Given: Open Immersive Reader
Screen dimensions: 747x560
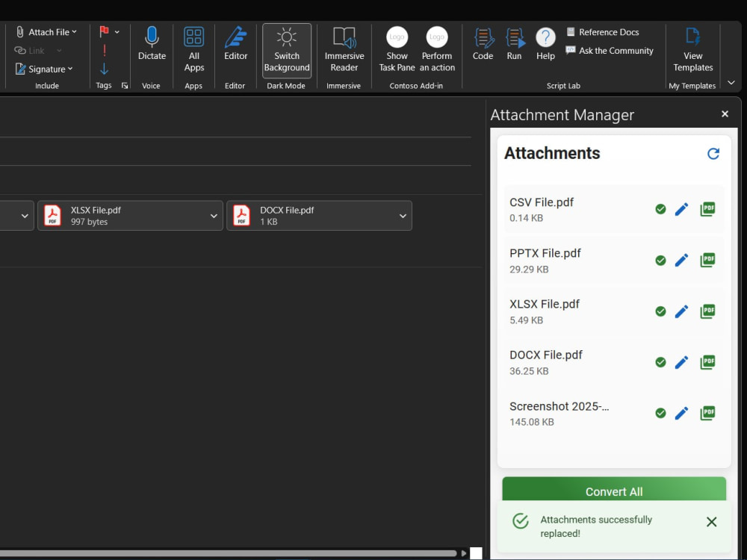Looking at the screenshot, I should click(x=344, y=49).
